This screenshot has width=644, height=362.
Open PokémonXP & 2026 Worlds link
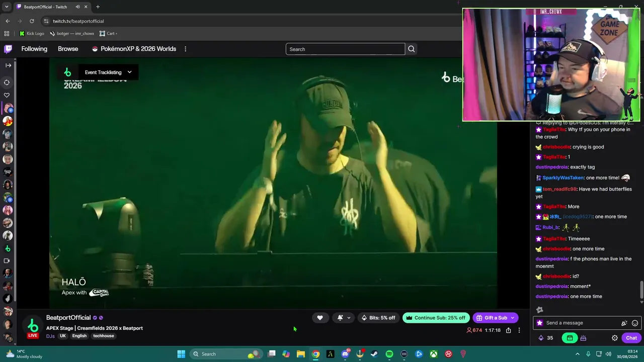pos(134,49)
